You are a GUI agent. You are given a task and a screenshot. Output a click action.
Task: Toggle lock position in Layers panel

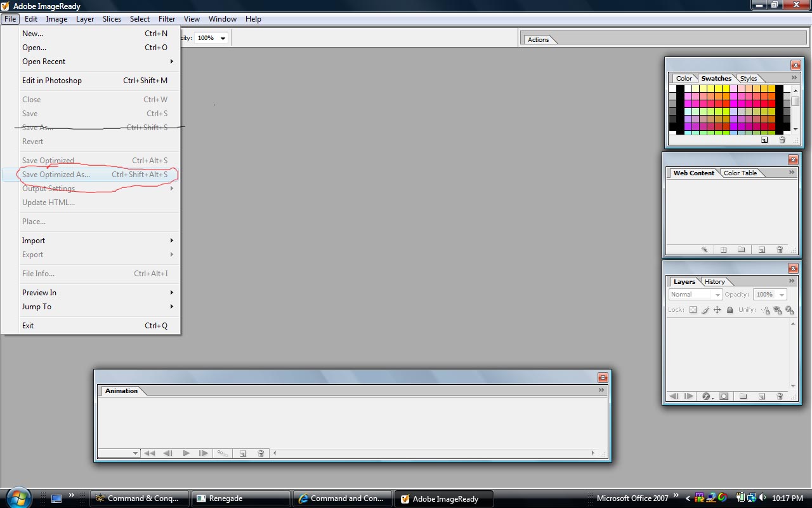tap(717, 310)
